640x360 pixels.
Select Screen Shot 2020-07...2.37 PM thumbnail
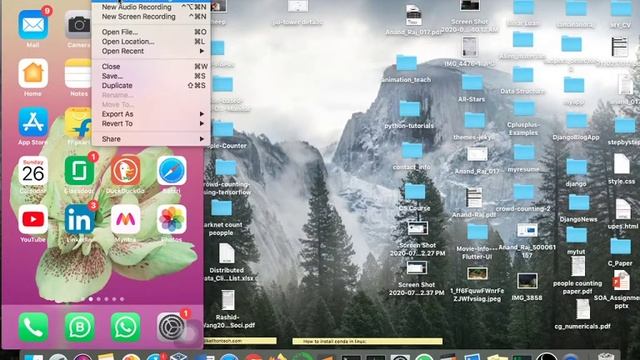416,269
